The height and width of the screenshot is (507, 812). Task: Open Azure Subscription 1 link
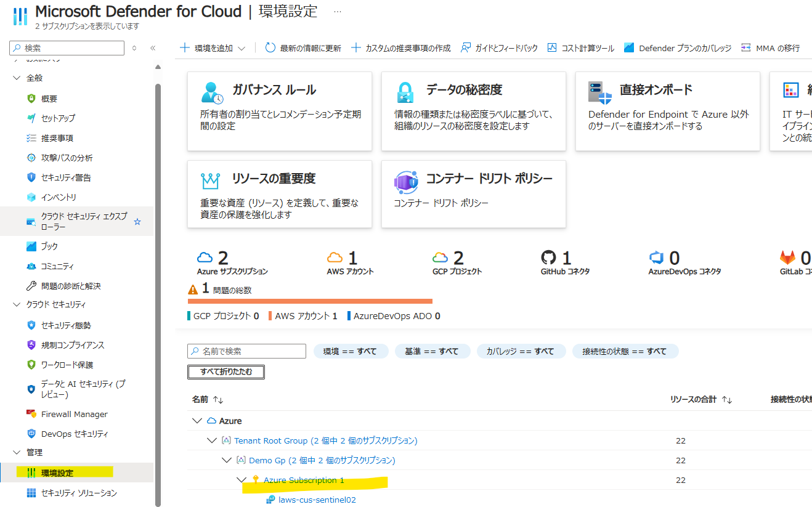tap(304, 480)
